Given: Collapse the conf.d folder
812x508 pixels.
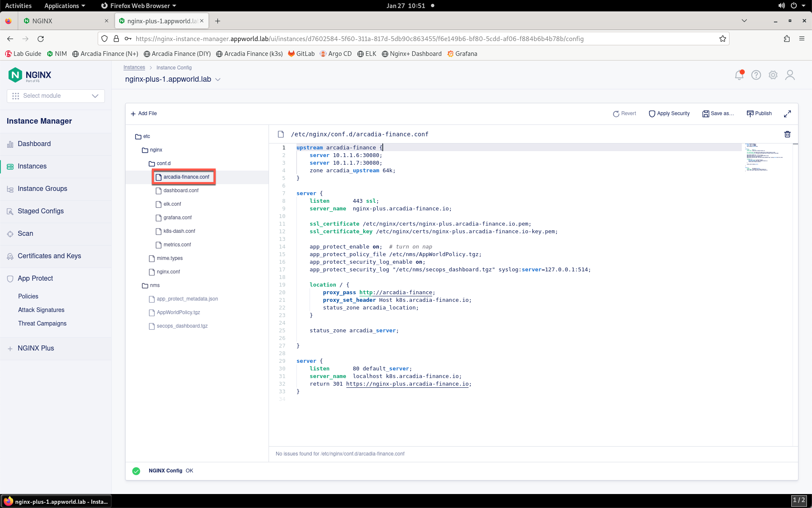Looking at the screenshot, I should tap(159, 163).
